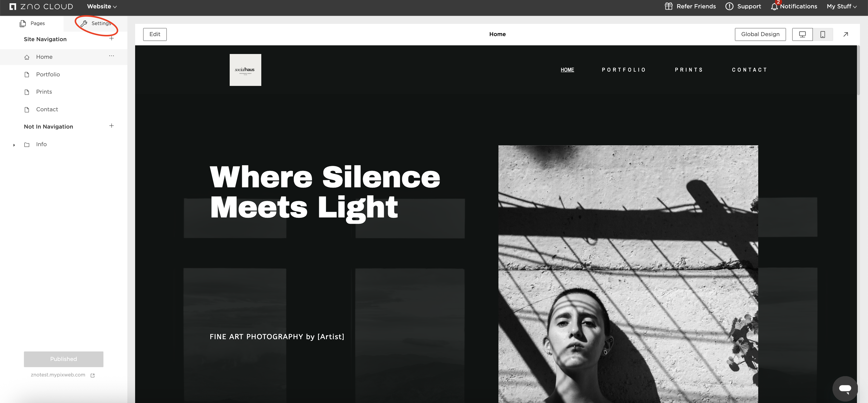Add a page to Not In Navigation
The image size is (868, 403).
coord(112,126)
